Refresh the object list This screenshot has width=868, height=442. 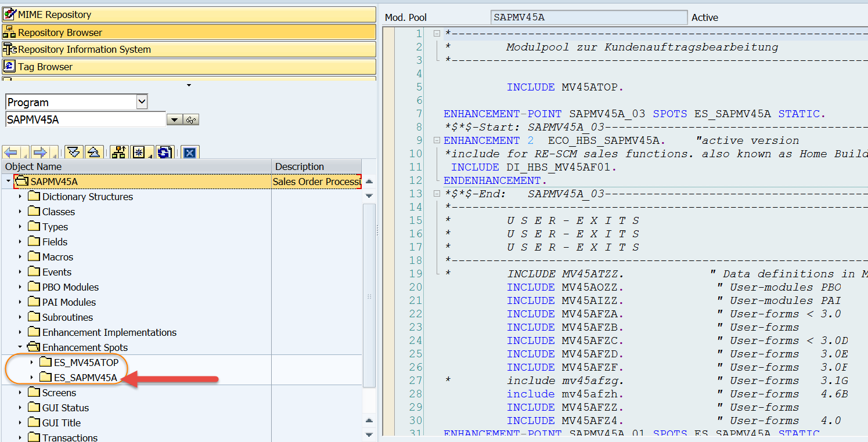[x=163, y=152]
